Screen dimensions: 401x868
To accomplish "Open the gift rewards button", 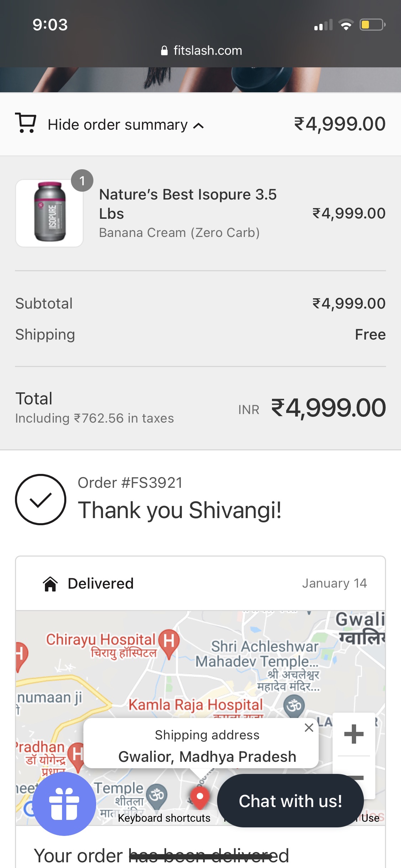I will (64, 804).
